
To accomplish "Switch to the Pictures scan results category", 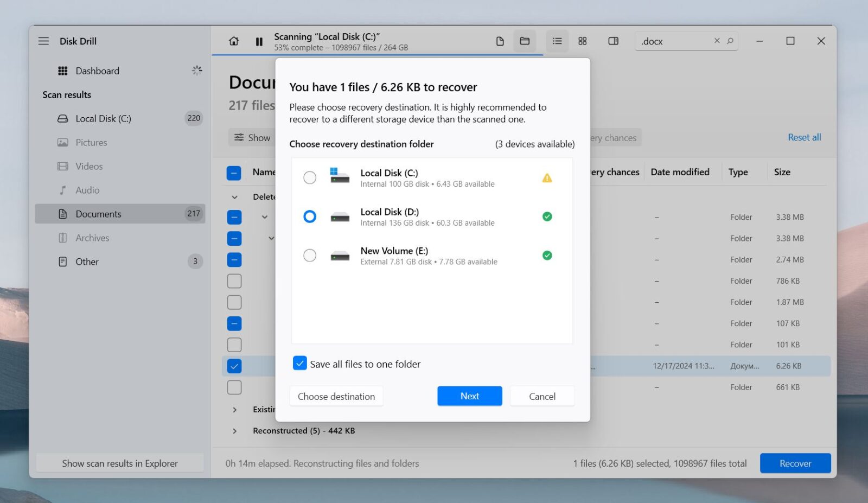I will click(x=91, y=142).
